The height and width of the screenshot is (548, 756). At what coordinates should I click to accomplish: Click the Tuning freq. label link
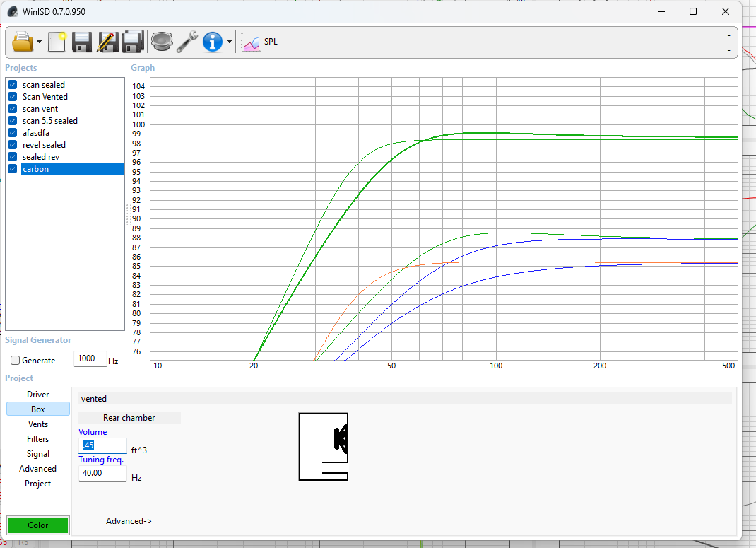pos(101,459)
